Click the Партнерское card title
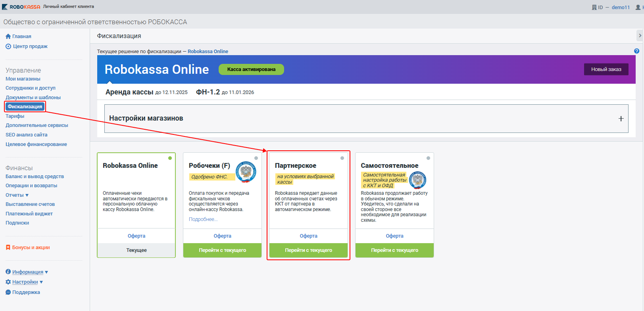 tap(296, 165)
